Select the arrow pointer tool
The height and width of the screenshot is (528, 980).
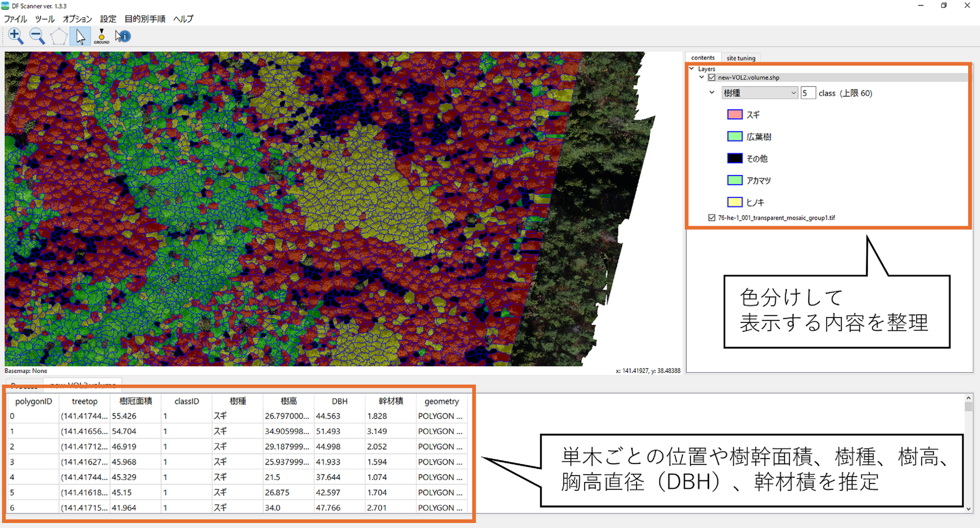(x=80, y=36)
